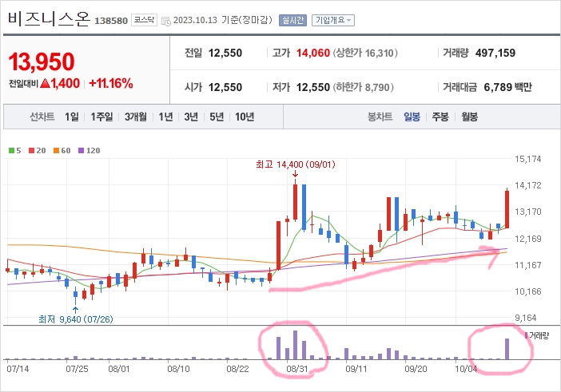Select the 월봉 monthly candle chart
The image size is (561, 392).
coord(469,117)
